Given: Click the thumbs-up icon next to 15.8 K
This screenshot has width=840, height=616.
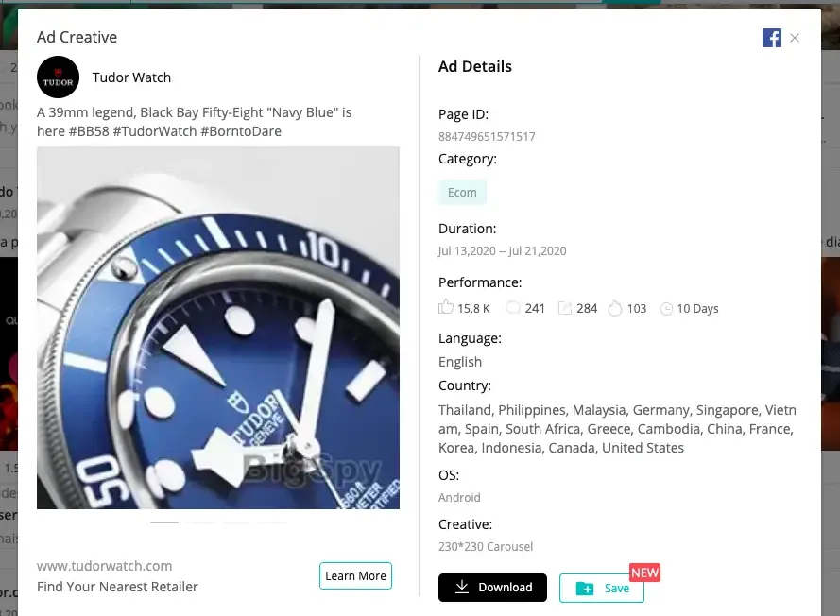Looking at the screenshot, I should (445, 306).
